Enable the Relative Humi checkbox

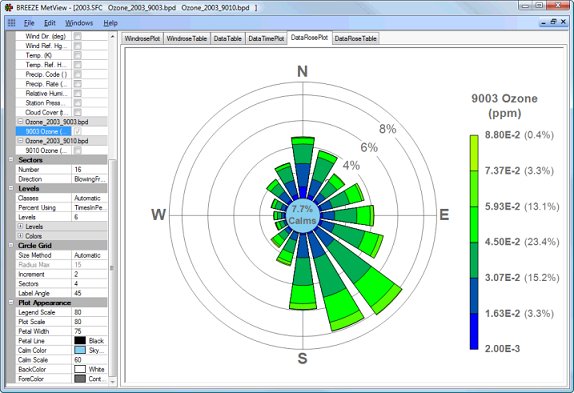(78, 93)
